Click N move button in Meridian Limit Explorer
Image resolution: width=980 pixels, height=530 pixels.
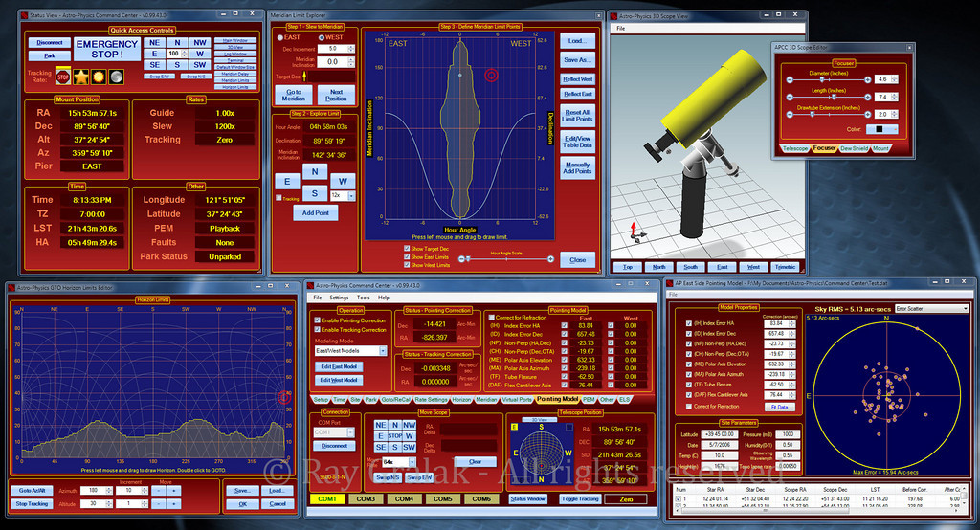point(314,172)
